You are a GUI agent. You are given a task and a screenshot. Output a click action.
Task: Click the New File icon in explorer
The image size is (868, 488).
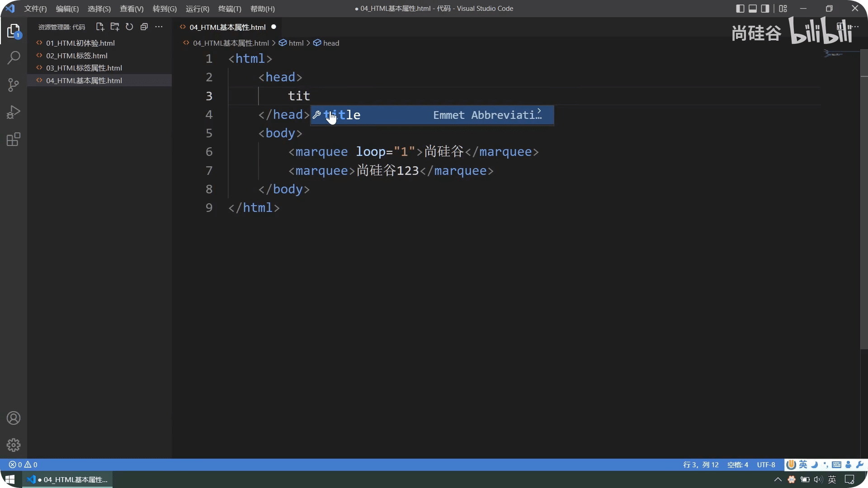tap(100, 27)
